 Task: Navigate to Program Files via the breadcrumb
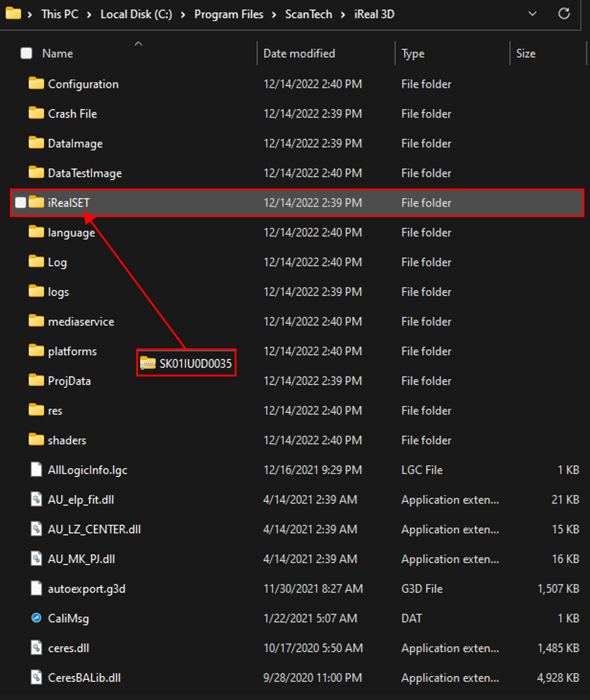(229, 14)
